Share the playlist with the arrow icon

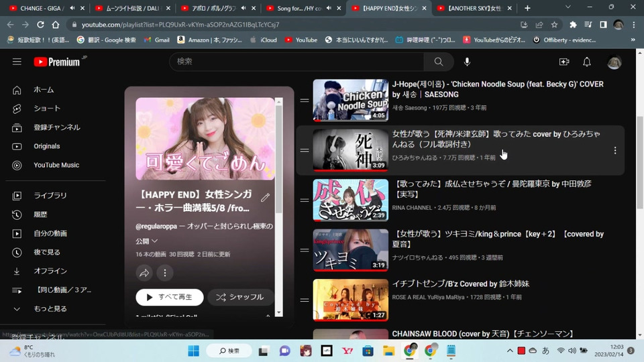(x=144, y=273)
